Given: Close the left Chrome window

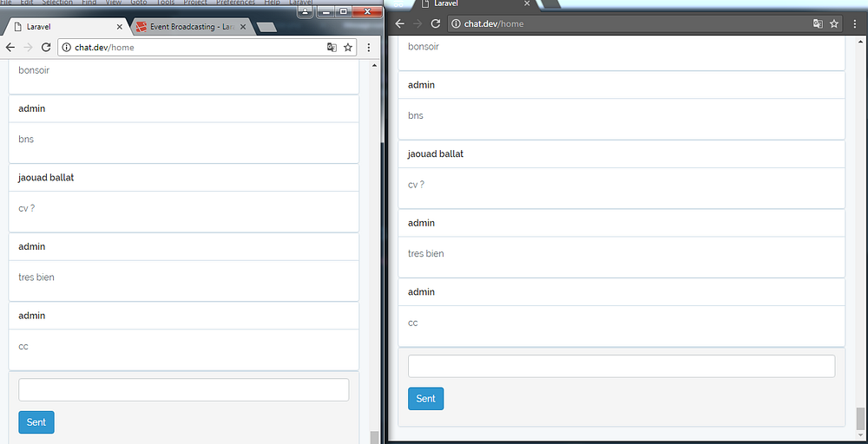Looking at the screenshot, I should point(367,10).
